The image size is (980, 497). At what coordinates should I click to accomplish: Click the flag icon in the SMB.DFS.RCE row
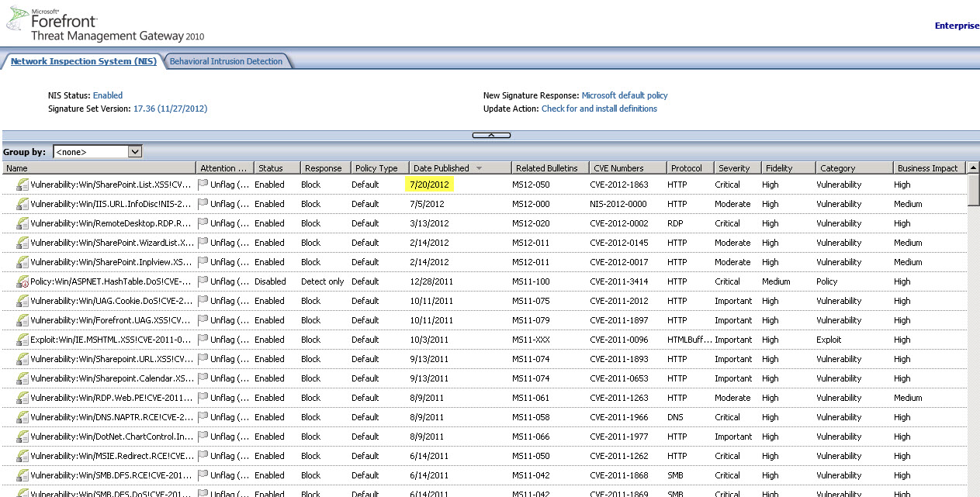203,475
